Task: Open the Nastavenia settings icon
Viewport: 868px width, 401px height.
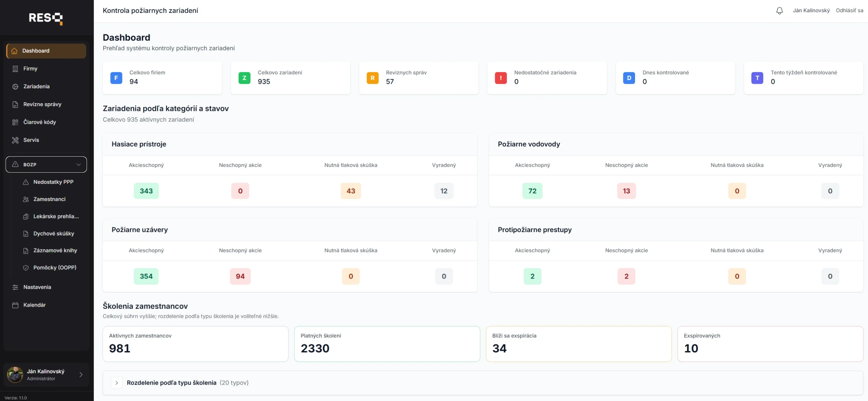Action: pos(15,287)
